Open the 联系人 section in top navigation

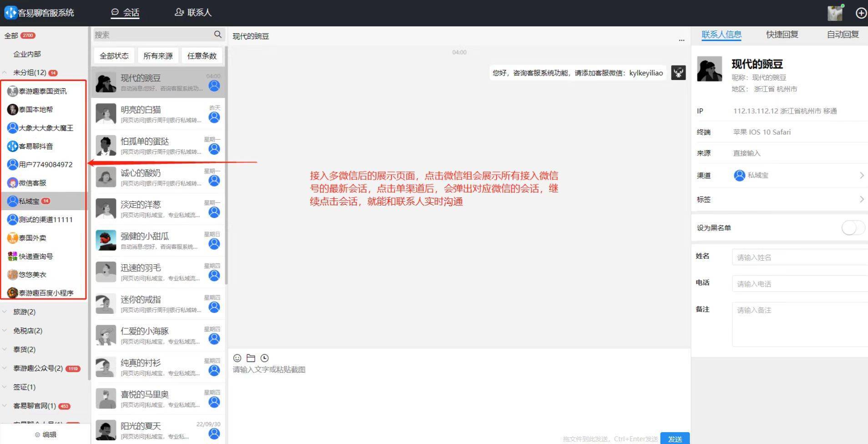coord(193,12)
